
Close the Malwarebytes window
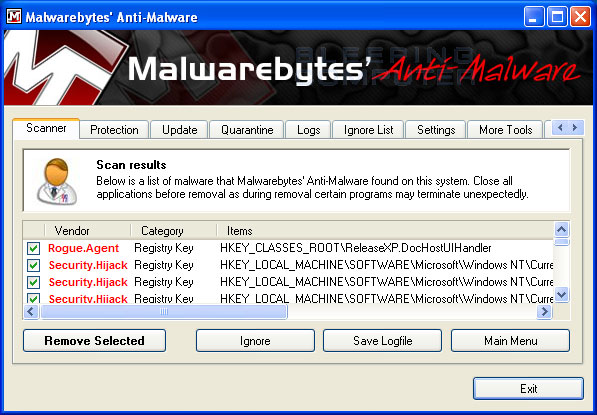(x=580, y=17)
